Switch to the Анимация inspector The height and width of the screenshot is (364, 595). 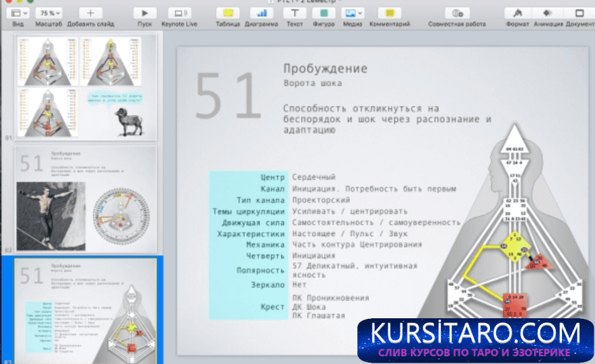(x=548, y=13)
